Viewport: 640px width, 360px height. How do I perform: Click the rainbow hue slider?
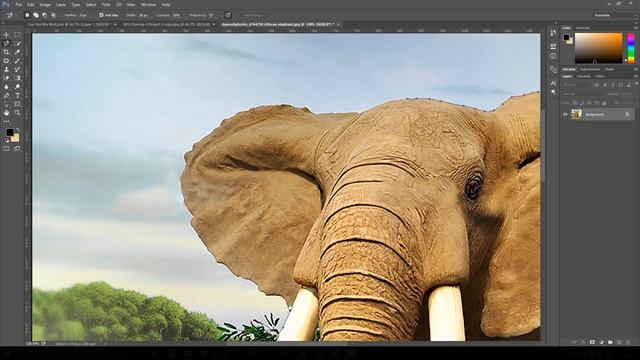[x=631, y=48]
